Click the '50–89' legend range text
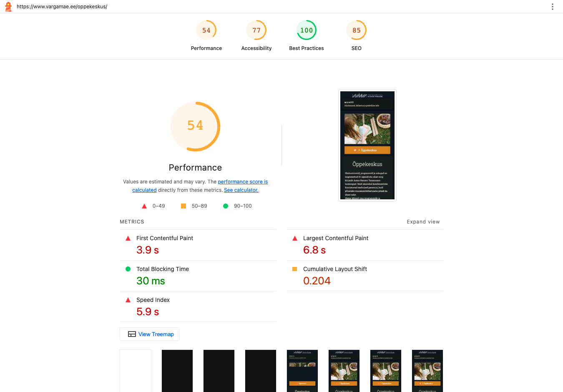563x392 pixels. coord(199,206)
